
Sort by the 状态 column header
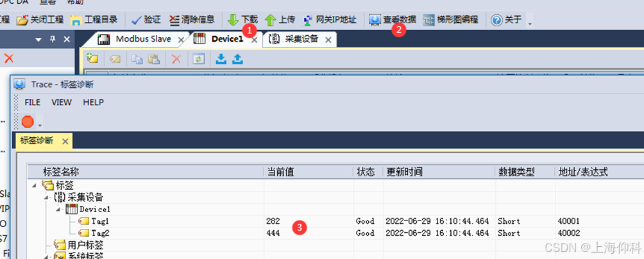coord(368,172)
